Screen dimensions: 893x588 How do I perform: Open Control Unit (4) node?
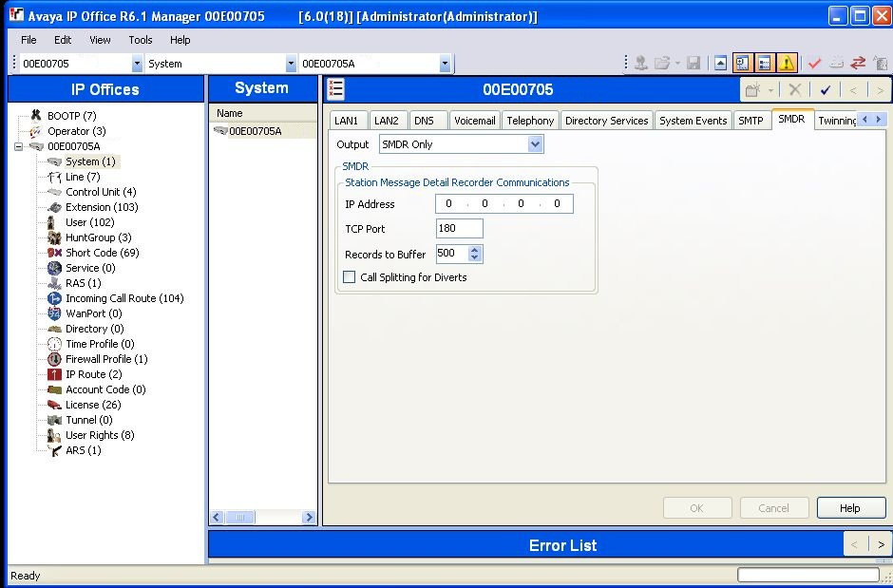(101, 192)
